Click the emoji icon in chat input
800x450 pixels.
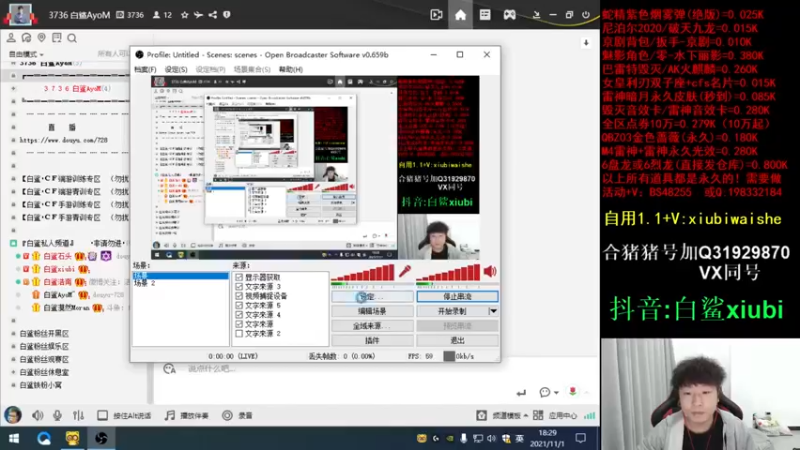169,368
